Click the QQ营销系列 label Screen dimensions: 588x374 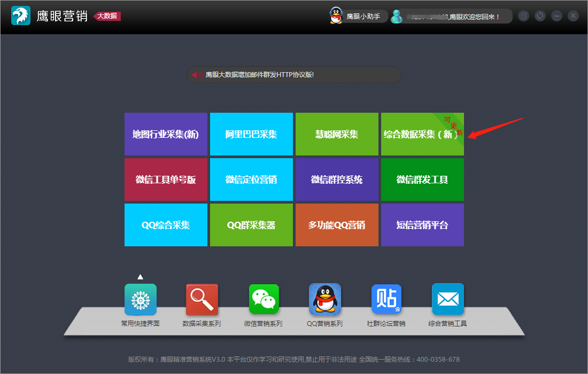click(x=325, y=323)
